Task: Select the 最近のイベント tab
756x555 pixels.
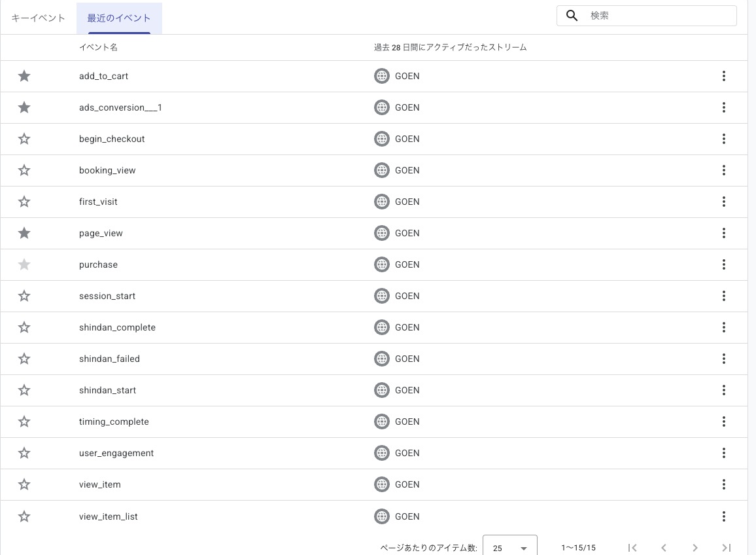Action: point(119,18)
